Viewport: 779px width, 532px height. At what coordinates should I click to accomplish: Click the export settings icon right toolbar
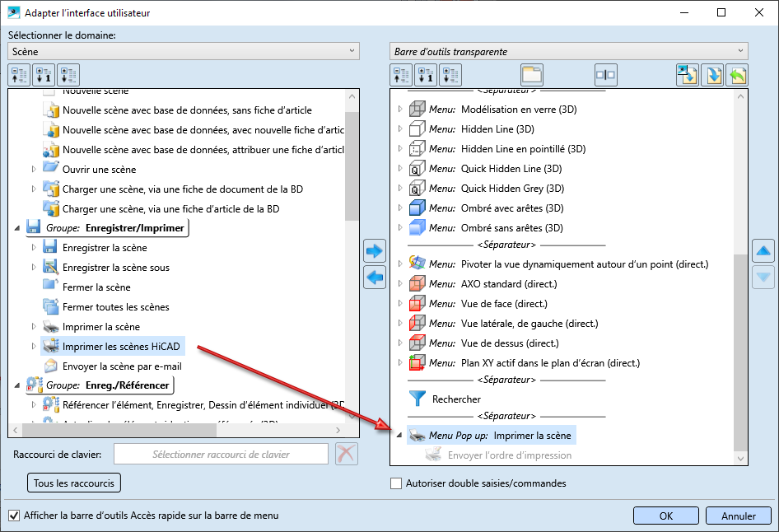coord(688,76)
